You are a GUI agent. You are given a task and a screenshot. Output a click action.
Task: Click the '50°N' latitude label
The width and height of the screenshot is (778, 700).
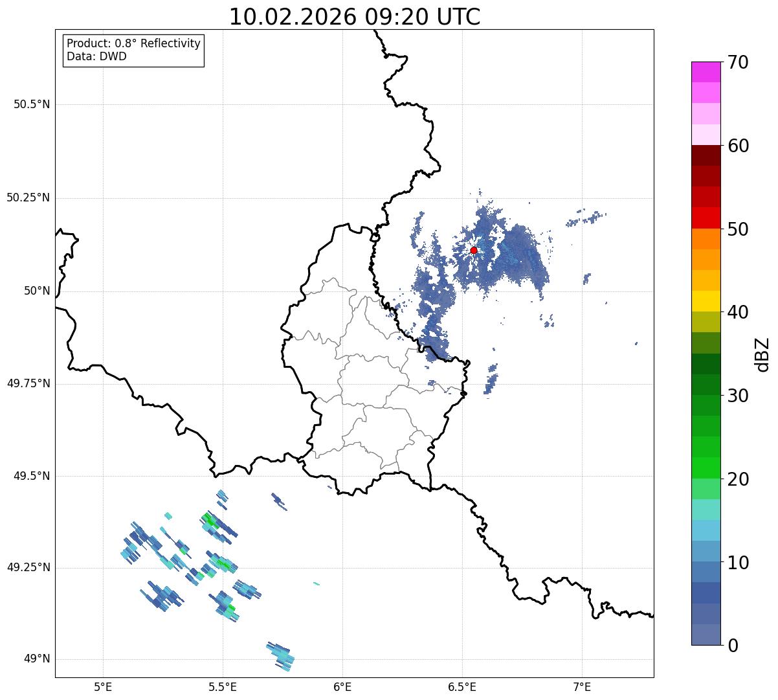[38, 291]
